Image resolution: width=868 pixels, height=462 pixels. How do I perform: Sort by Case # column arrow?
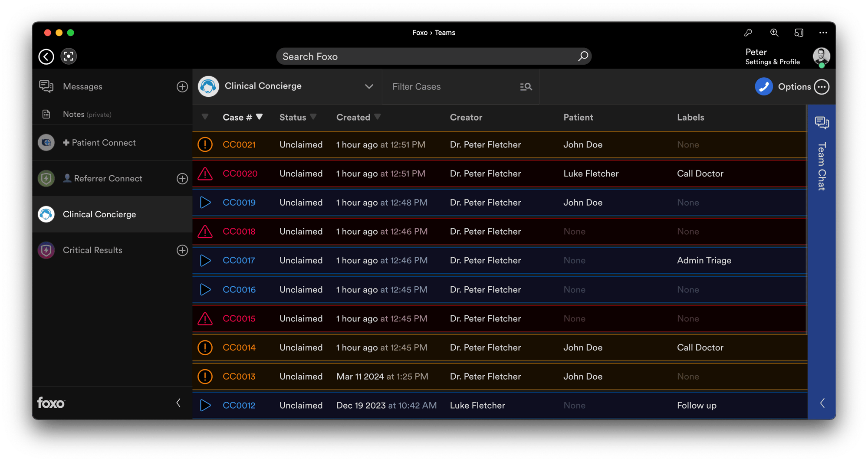pyautogui.click(x=259, y=117)
